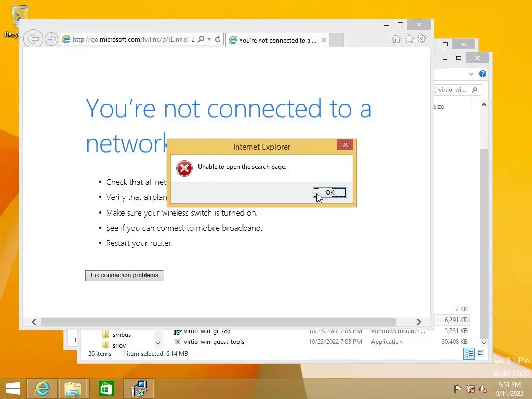This screenshot has height=399, width=532.
Task: Open Favorites star icon
Action: click(x=409, y=39)
